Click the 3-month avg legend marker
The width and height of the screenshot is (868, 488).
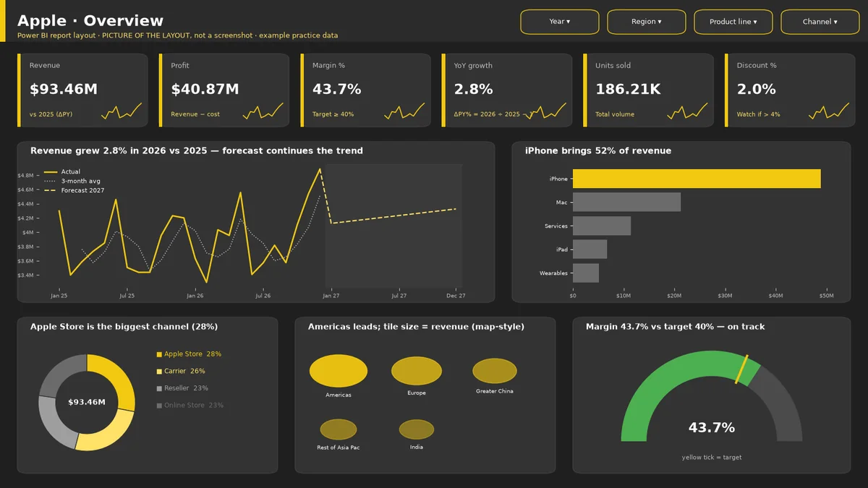(51, 181)
